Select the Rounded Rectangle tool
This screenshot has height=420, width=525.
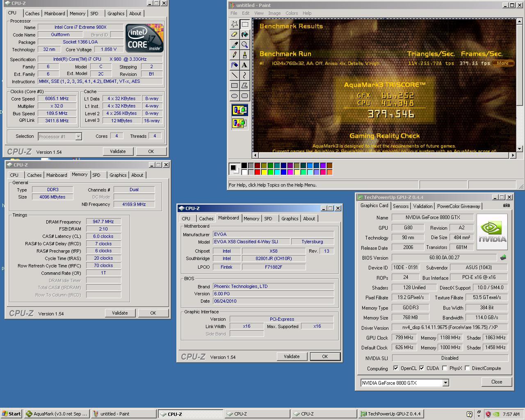tap(245, 96)
